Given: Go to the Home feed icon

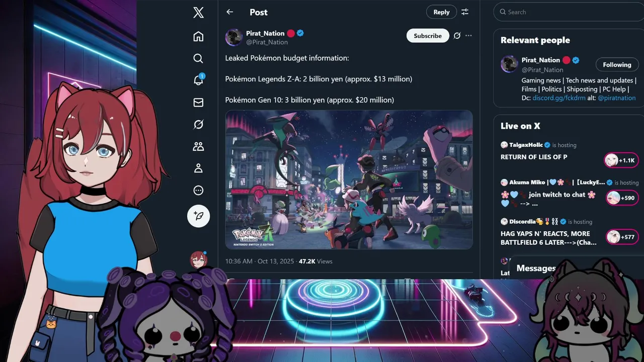Looking at the screenshot, I should click(x=198, y=36).
